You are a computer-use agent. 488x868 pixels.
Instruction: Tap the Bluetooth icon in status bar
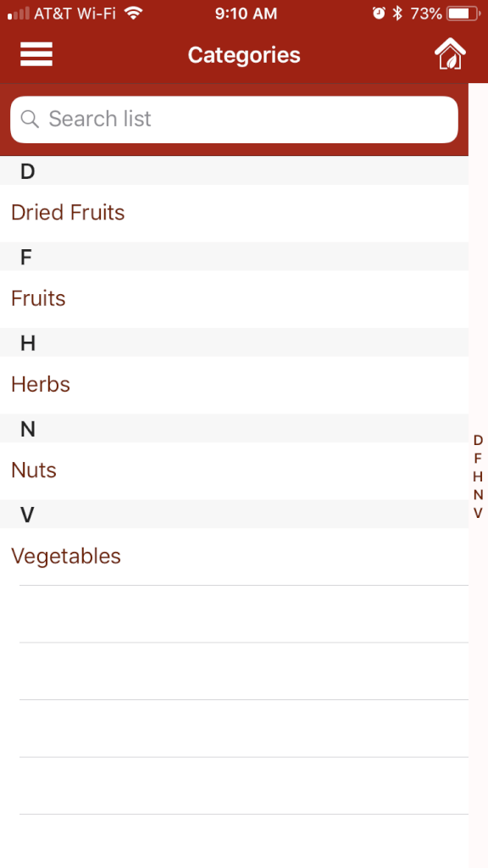pyautogui.click(x=397, y=14)
